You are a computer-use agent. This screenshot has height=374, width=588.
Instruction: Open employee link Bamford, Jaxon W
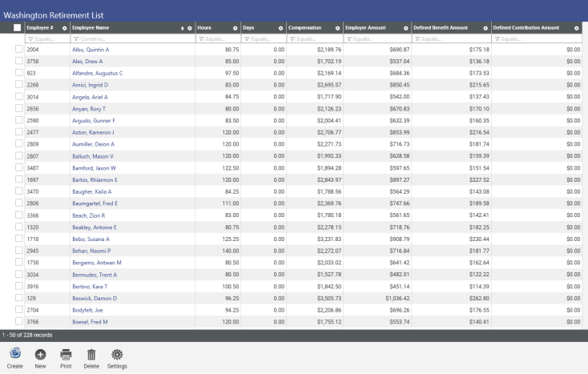click(x=94, y=168)
